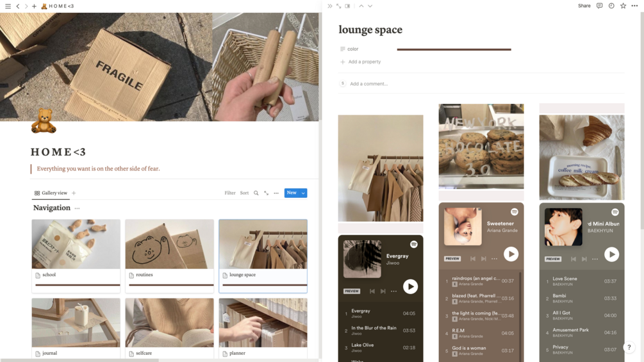Go to previous track in Evergray widget

pos(372,291)
